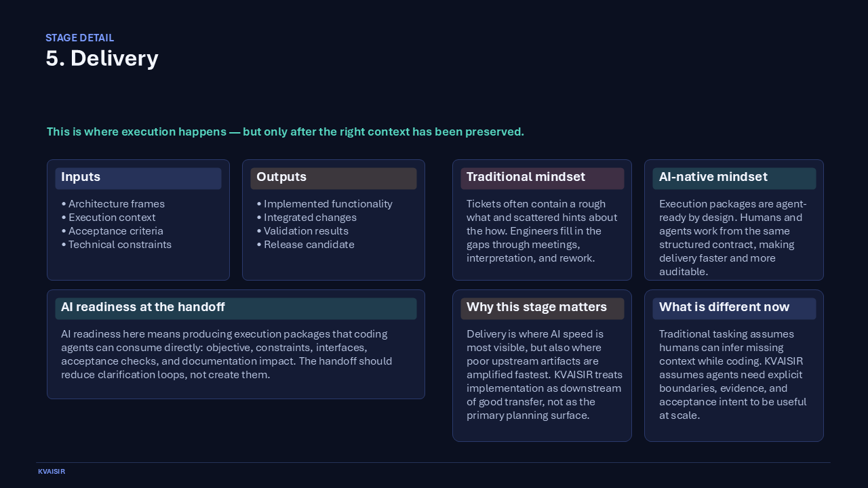Click the Acceptance criteria bullet point
The height and width of the screenshot is (488, 868).
pyautogui.click(x=115, y=231)
